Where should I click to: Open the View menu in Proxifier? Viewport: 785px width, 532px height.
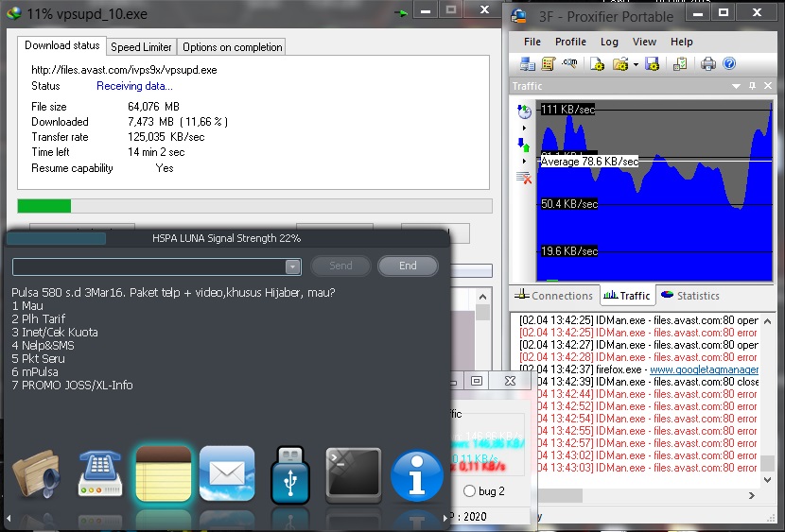(x=644, y=42)
